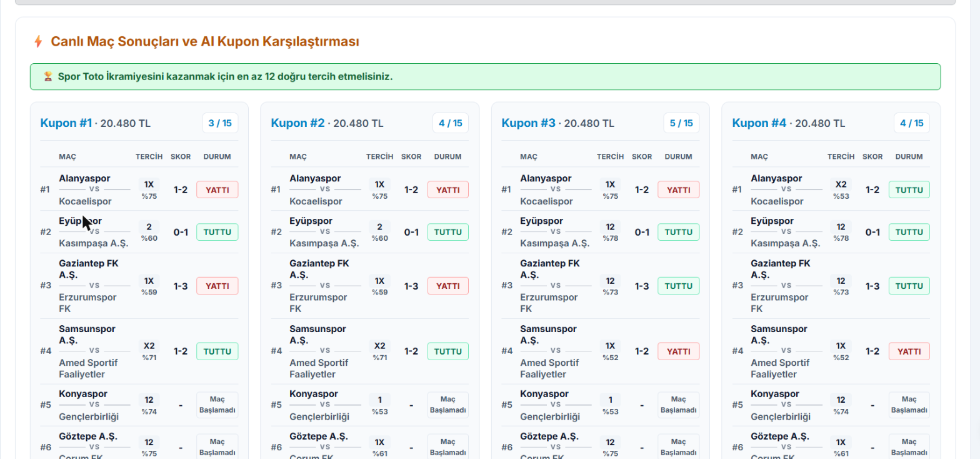The image size is (980, 459).
Task: Click the Kupon #3 title
Action: click(528, 123)
